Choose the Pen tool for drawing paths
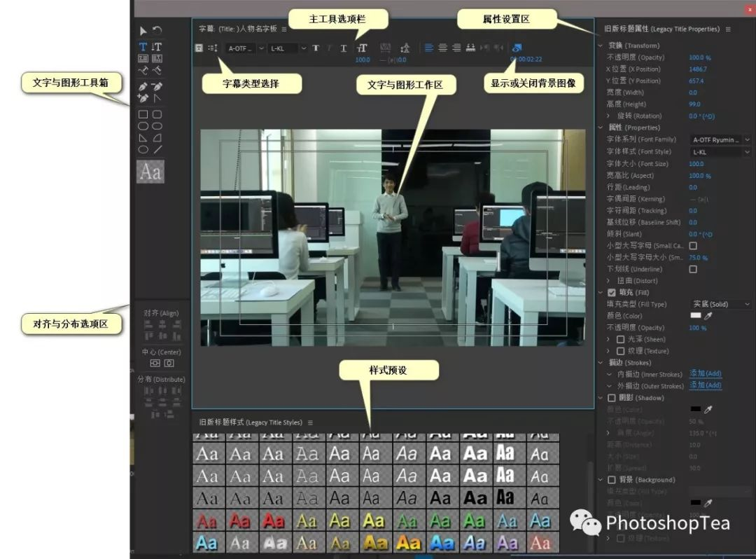This screenshot has height=559, width=756. point(142,87)
